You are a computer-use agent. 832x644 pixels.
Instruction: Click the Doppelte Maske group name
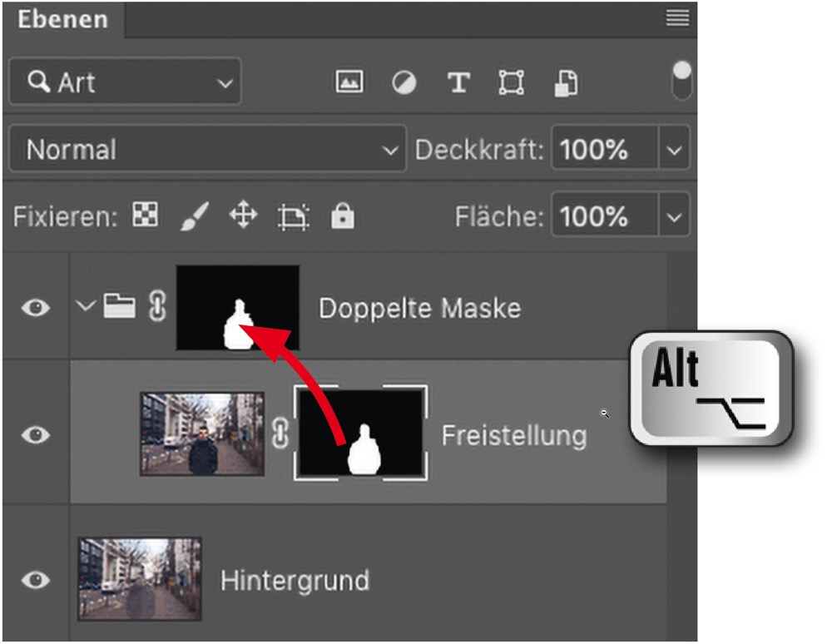[x=419, y=308]
